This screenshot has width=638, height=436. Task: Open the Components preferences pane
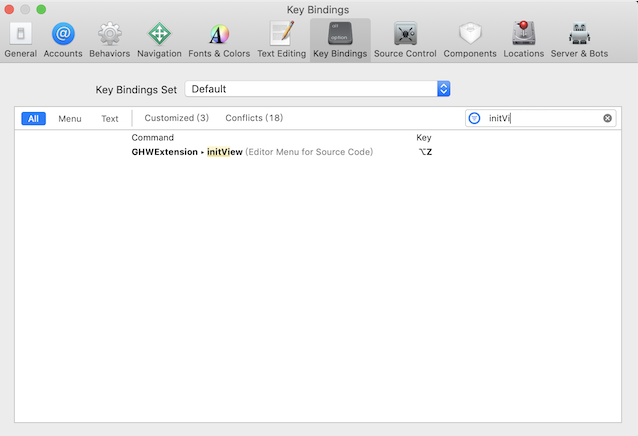(x=470, y=40)
